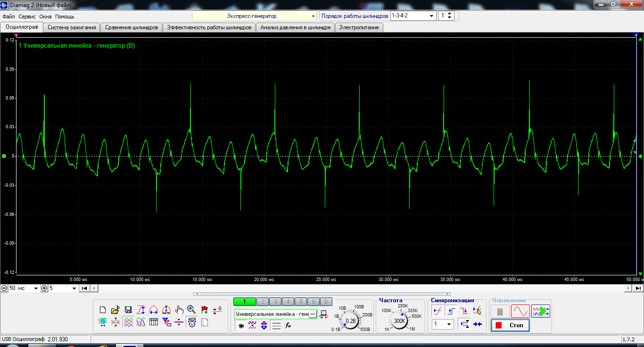Select rising step-edge sync icon

[x=451, y=311]
